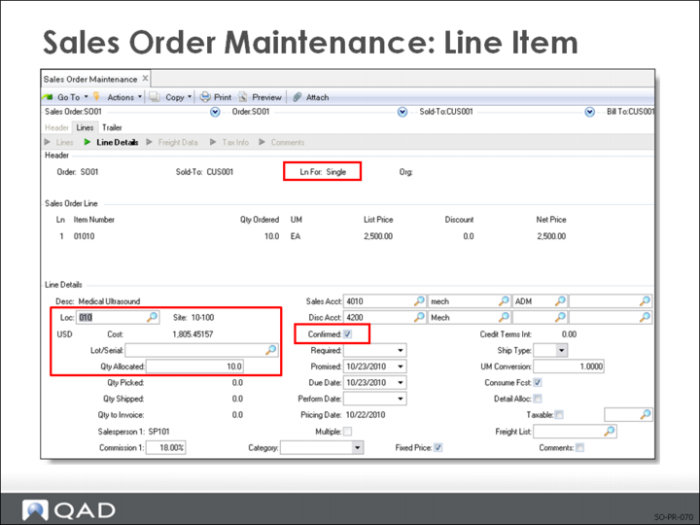Click the Print button label

(x=223, y=97)
